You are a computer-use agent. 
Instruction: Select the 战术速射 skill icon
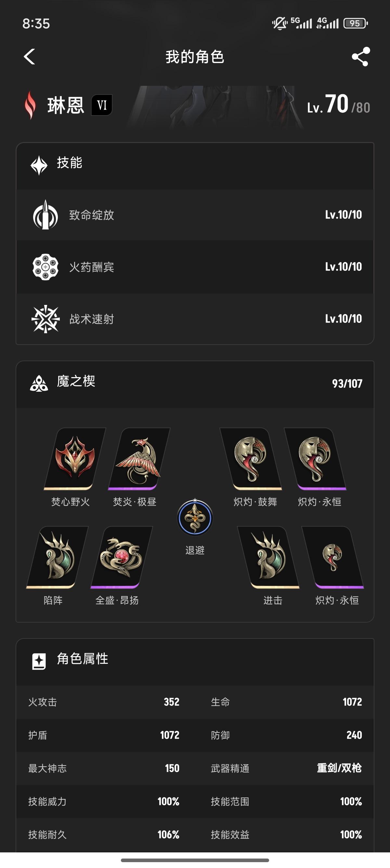[45, 319]
